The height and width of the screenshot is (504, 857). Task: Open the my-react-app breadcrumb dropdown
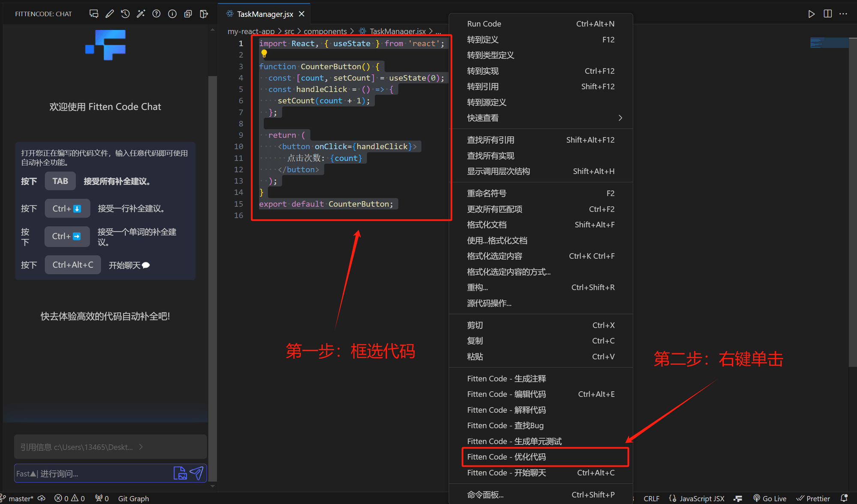[x=251, y=32]
